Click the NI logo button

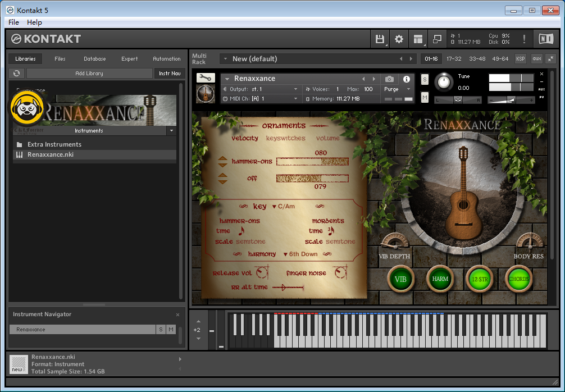click(x=545, y=39)
